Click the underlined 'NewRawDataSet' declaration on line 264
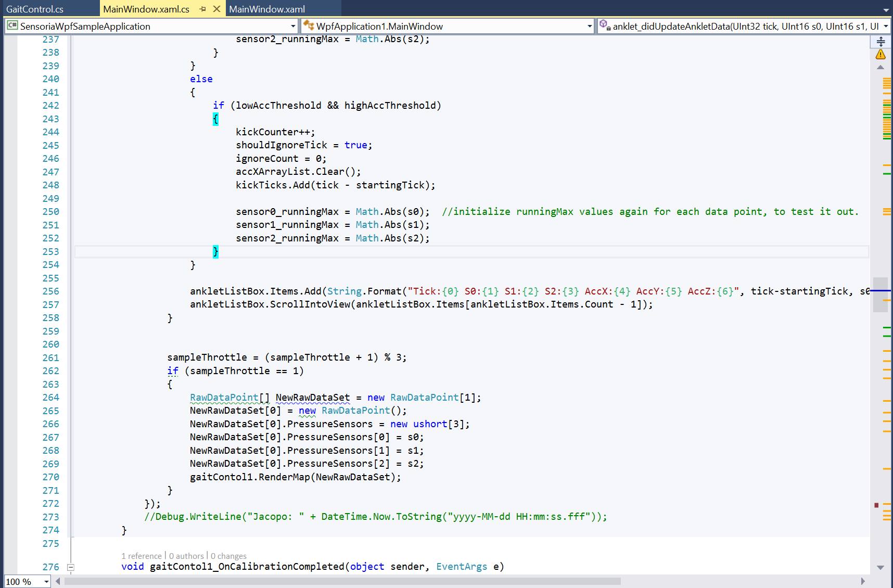893x588 pixels. (x=313, y=398)
